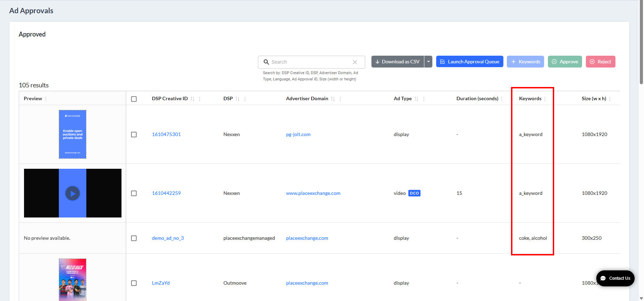Image resolution: width=644 pixels, height=301 pixels.
Task: Focus the Search input field
Action: click(x=311, y=62)
